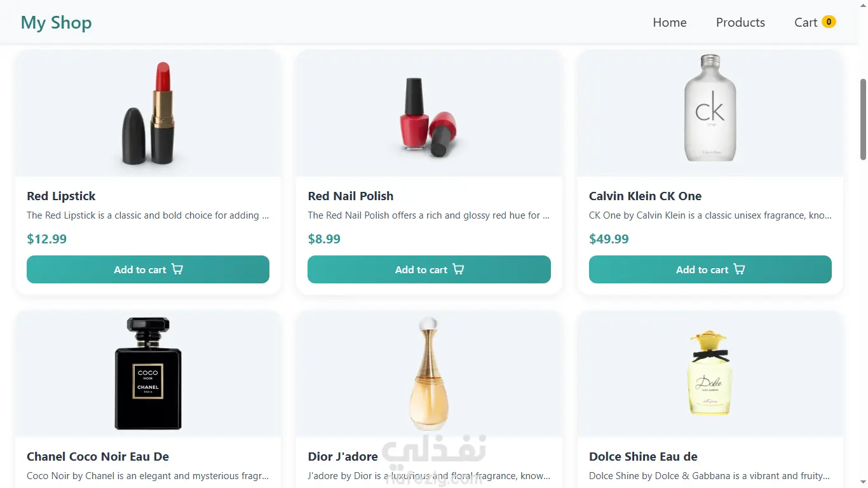
Task: Click the yellow cart count badge
Action: [829, 22]
